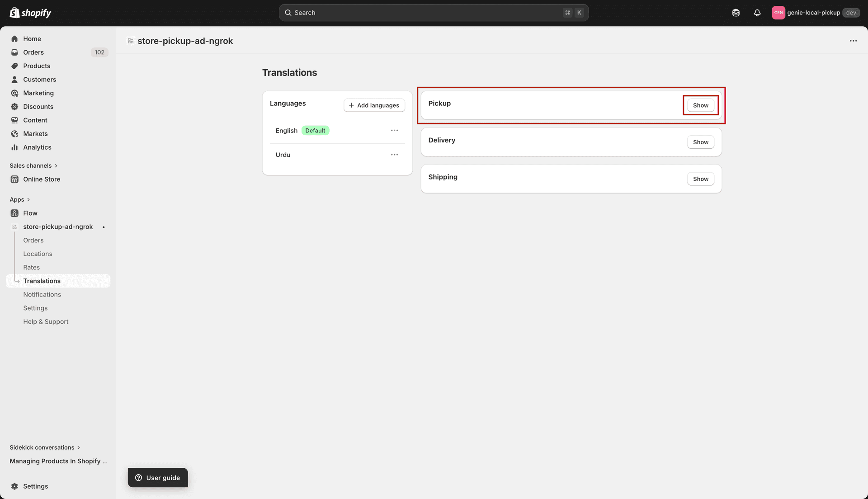Show the Shipping translations

[x=700, y=179]
